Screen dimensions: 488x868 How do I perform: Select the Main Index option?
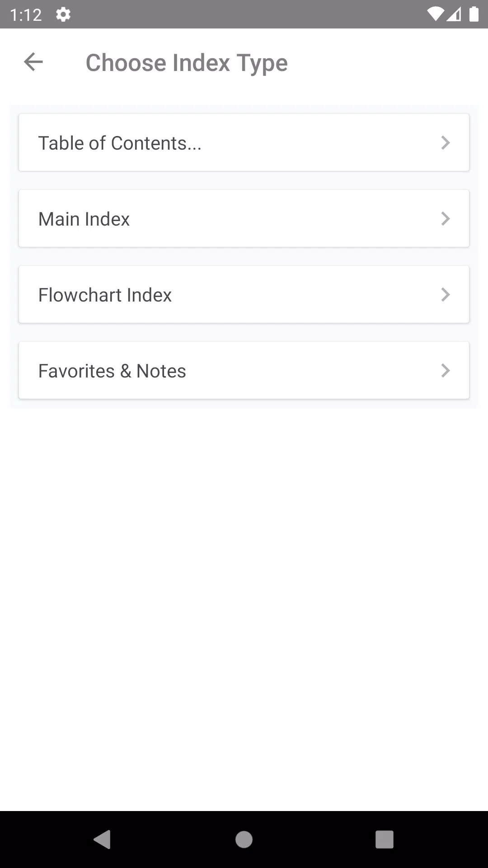pos(84,219)
